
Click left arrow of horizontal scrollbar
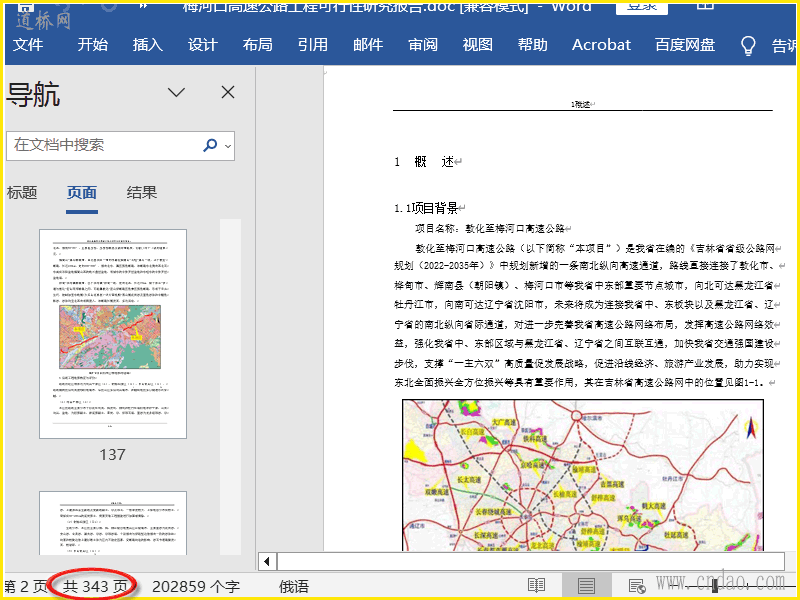(x=267, y=561)
